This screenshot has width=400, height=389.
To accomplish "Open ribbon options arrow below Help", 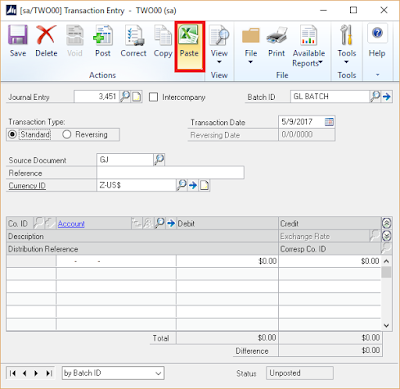I will coord(378,75).
